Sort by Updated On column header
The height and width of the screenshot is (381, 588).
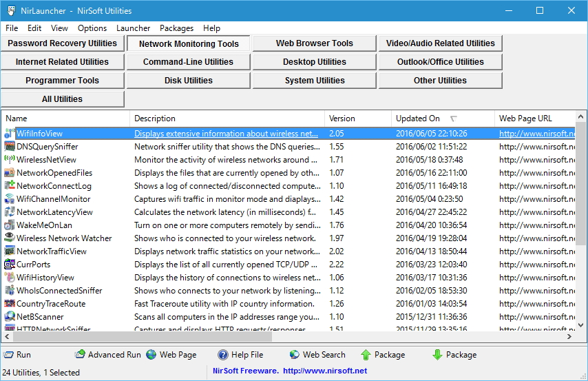[443, 119]
